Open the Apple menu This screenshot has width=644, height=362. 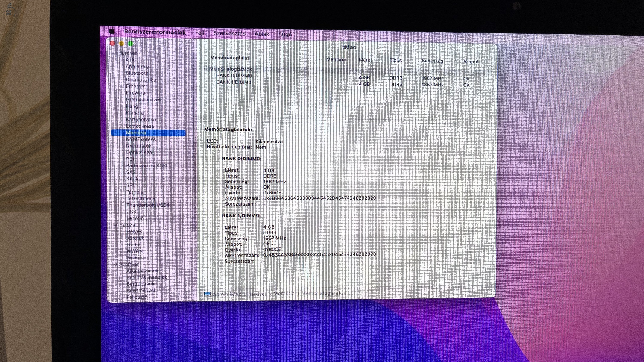[112, 31]
